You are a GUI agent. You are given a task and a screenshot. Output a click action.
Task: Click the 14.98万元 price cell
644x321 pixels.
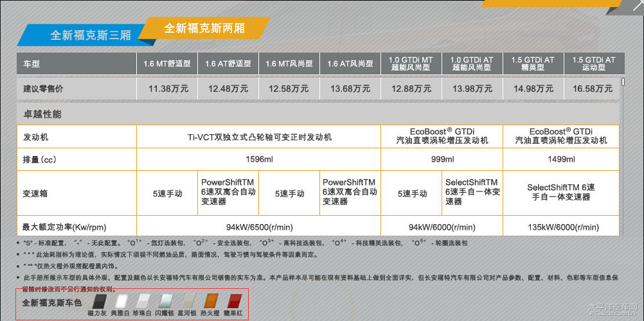point(533,88)
